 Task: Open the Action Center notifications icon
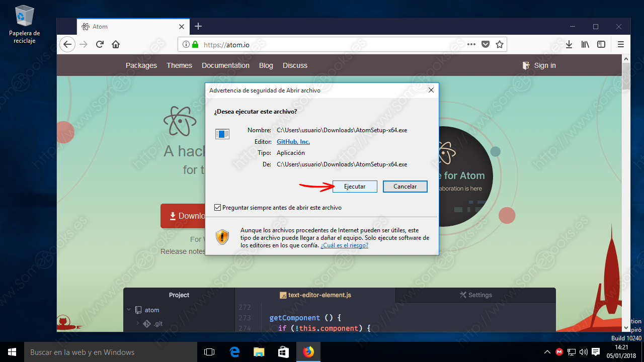coord(596,352)
